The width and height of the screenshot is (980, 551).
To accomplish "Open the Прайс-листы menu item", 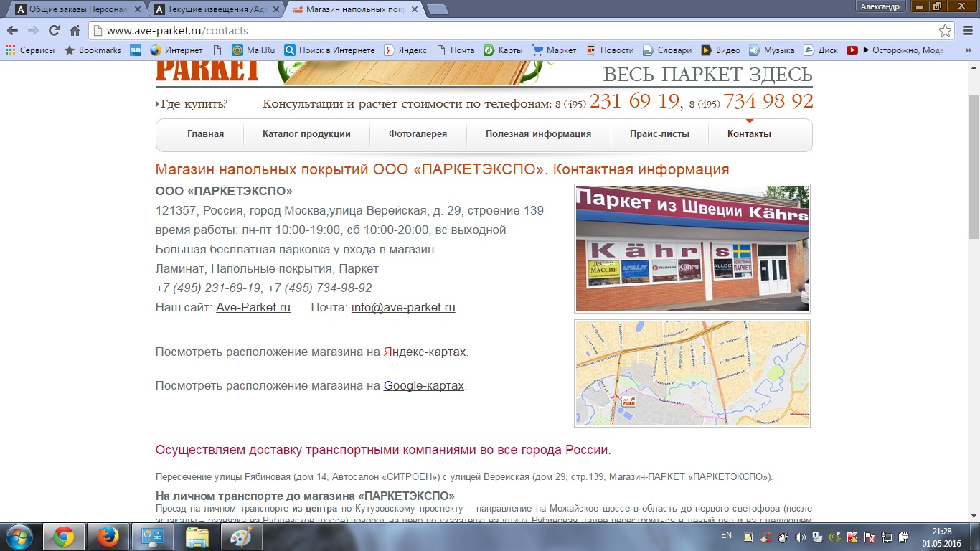I will point(660,134).
